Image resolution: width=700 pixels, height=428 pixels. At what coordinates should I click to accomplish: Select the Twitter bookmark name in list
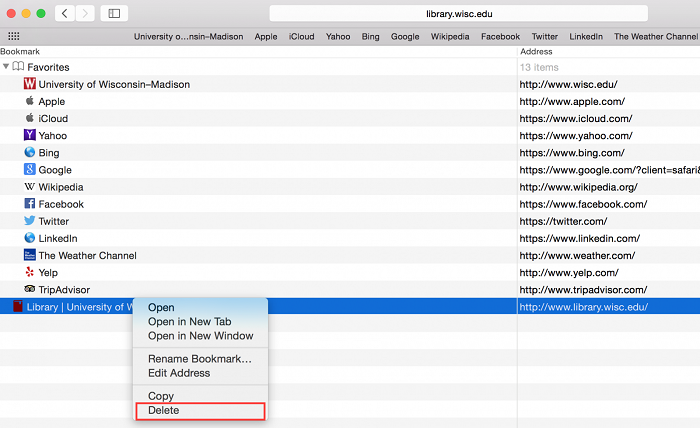pyautogui.click(x=54, y=221)
